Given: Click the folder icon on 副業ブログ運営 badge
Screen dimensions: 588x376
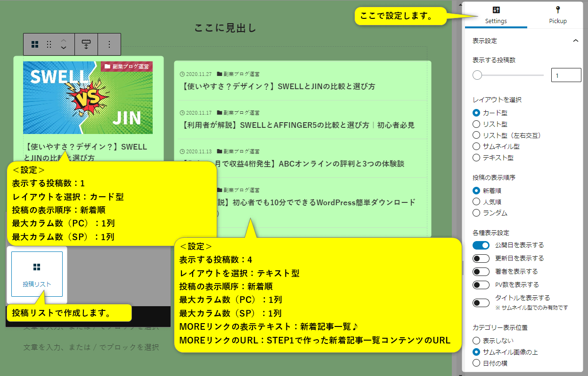Looking at the screenshot, I should click(x=107, y=67).
